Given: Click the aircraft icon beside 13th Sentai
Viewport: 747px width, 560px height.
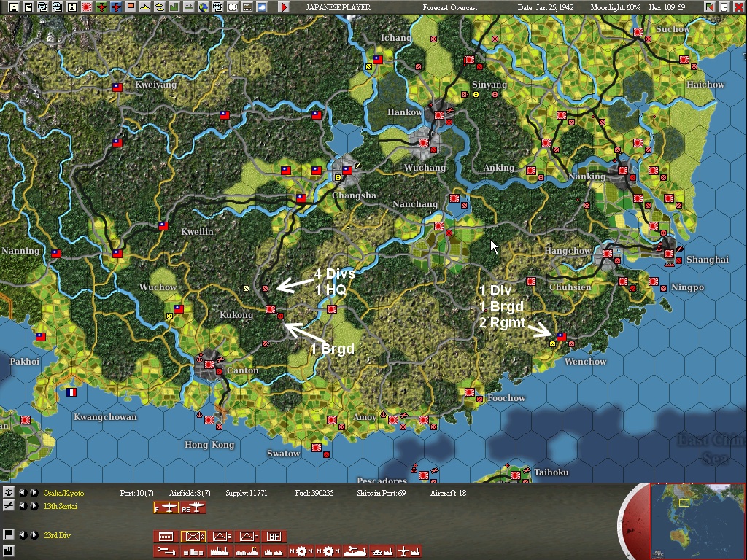Looking at the screenshot, I should [x=8, y=506].
